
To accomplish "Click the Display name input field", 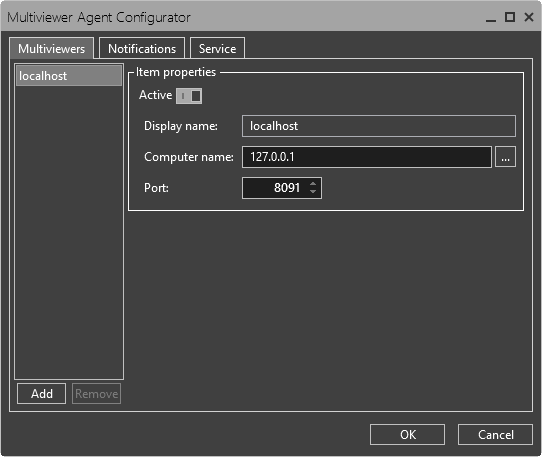I will (379, 126).
